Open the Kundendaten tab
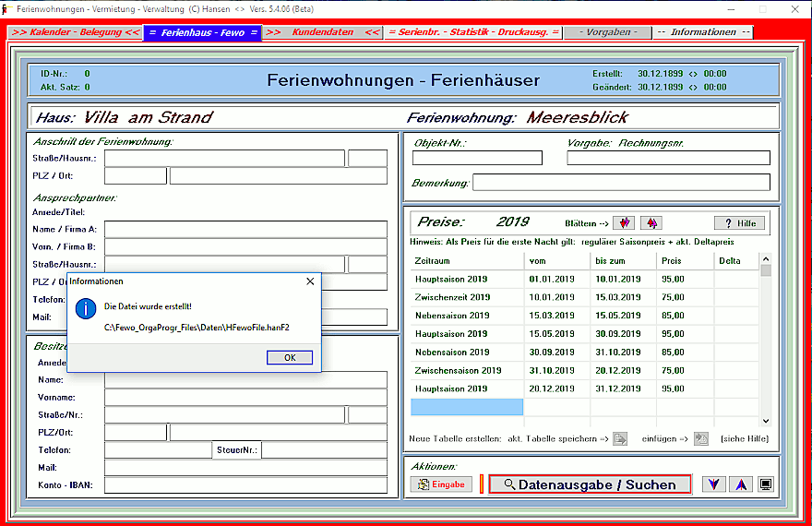The width and height of the screenshot is (812, 526). pyautogui.click(x=322, y=32)
